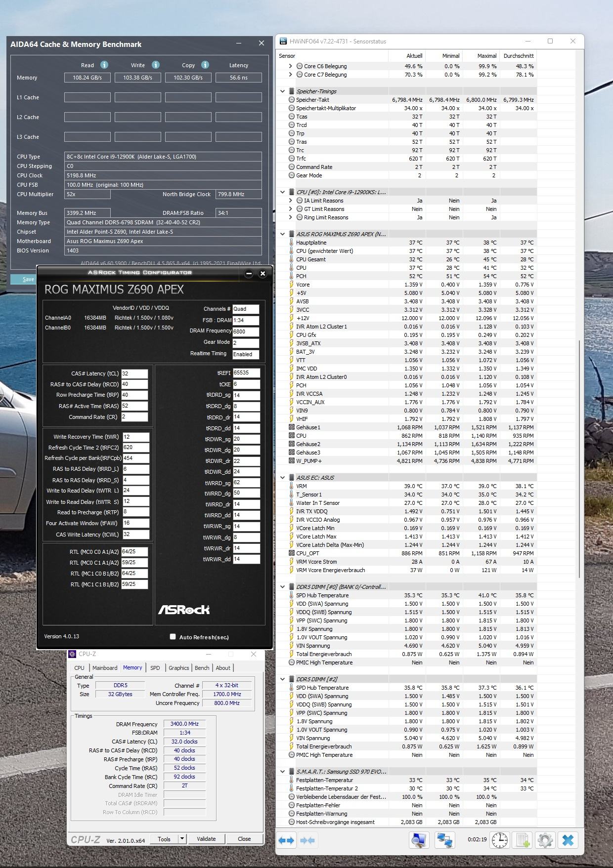
Task: Expand IA Limit Reasons row
Action: pyautogui.click(x=291, y=201)
